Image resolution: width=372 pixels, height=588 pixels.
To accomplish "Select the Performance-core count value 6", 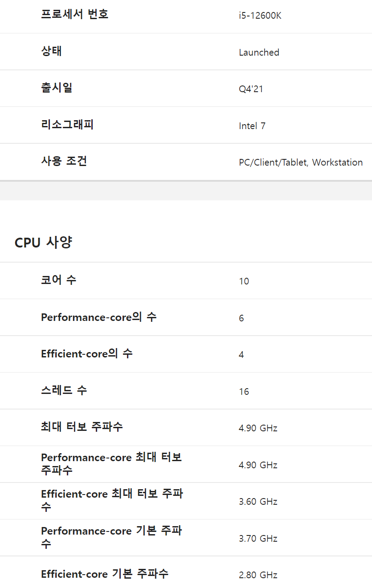I will pyautogui.click(x=241, y=318).
